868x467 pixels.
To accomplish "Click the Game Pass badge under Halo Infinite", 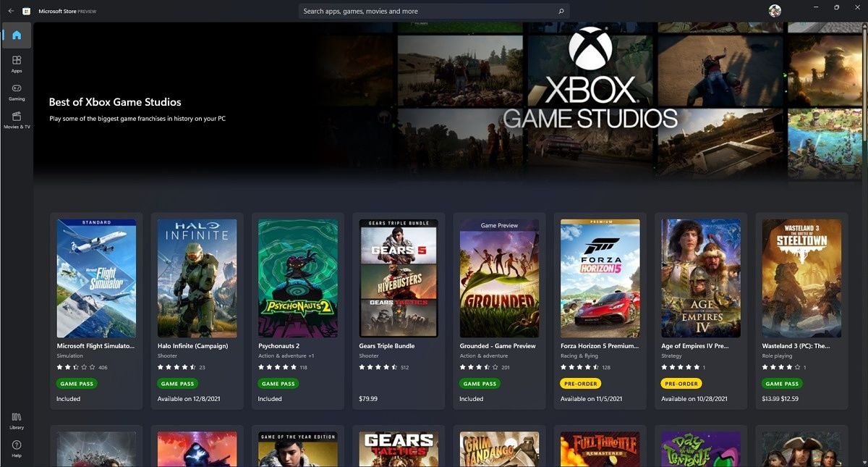I will [x=177, y=384].
